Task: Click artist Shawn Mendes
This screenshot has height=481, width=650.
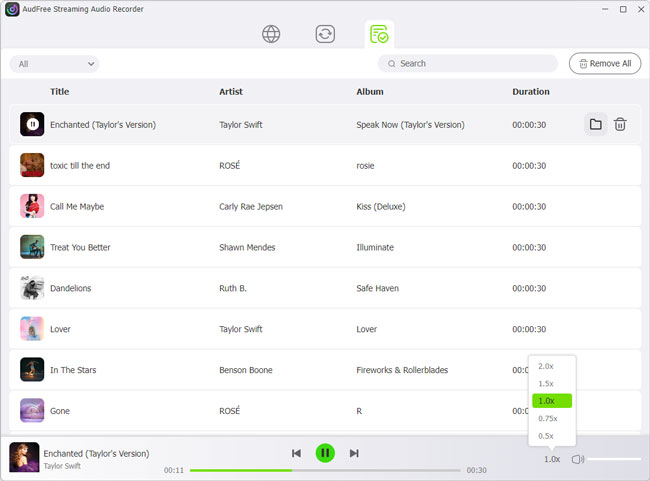Action: [247, 248]
